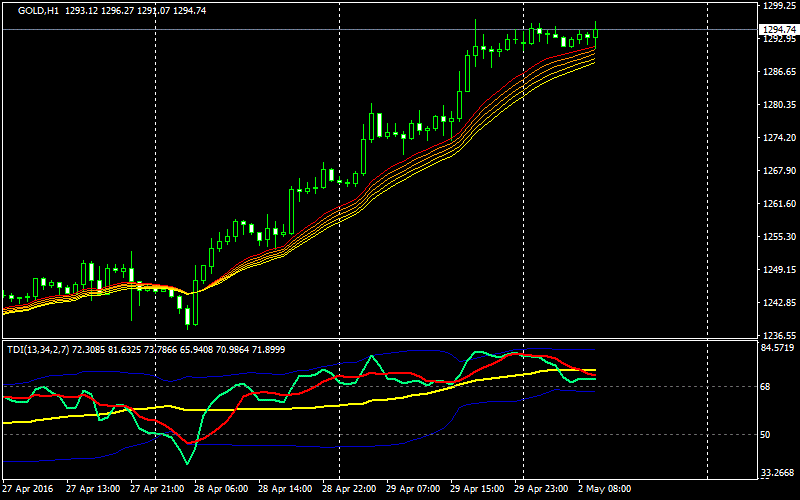This screenshot has width=800, height=500.
Task: Click the 68 level label on TDI scale
Action: click(765, 387)
